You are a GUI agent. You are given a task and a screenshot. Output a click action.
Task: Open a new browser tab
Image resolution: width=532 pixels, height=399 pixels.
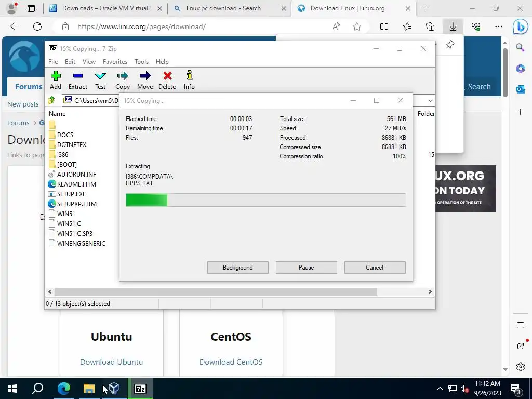click(425, 8)
